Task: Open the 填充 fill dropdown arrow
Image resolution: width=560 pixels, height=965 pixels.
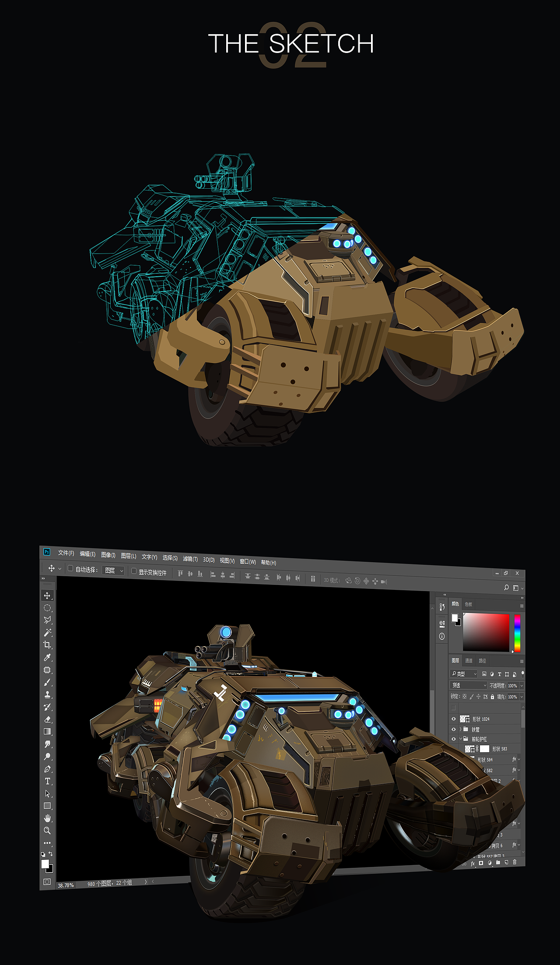Action: point(521,697)
